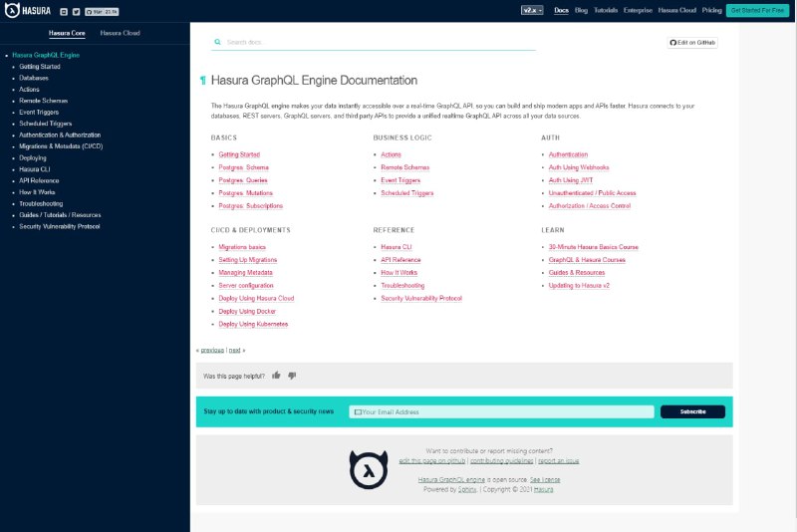The width and height of the screenshot is (797, 532).
Task: Open Unauthenticated / Public Access link
Action: click(x=592, y=193)
